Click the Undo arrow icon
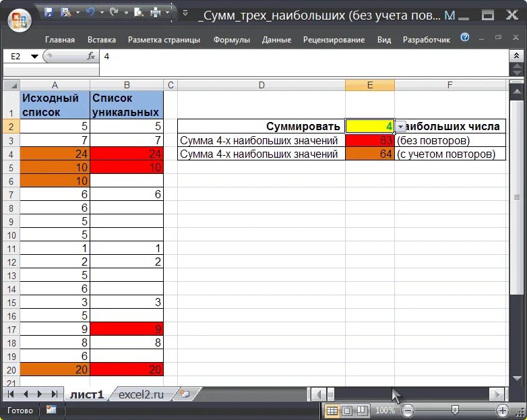 point(90,12)
